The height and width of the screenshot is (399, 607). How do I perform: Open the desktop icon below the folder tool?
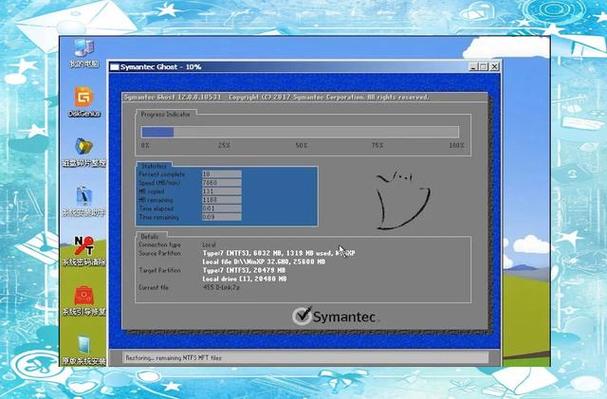[84, 201]
